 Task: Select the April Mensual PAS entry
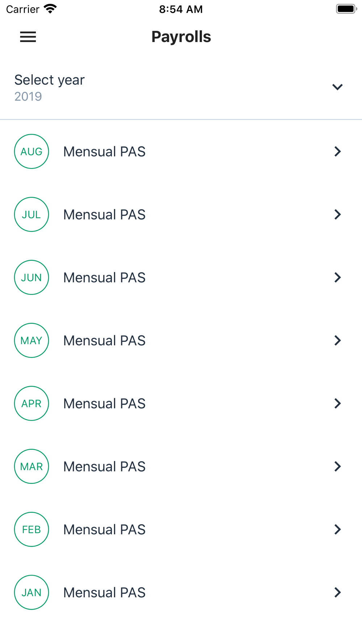click(104, 403)
